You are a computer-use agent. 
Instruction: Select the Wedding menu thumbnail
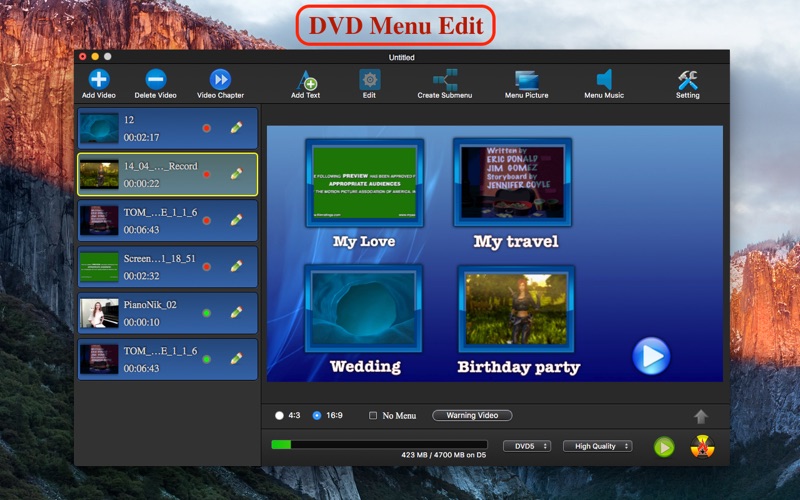363,308
